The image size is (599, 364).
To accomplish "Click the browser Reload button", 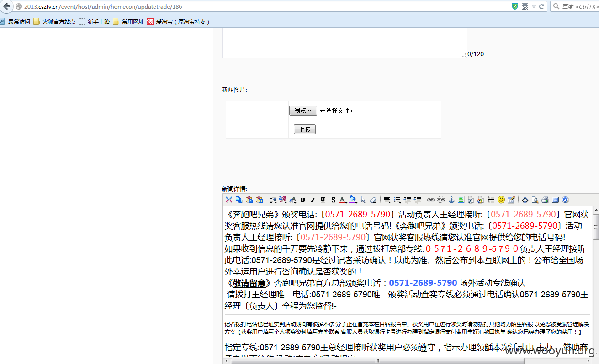I will (542, 6).
